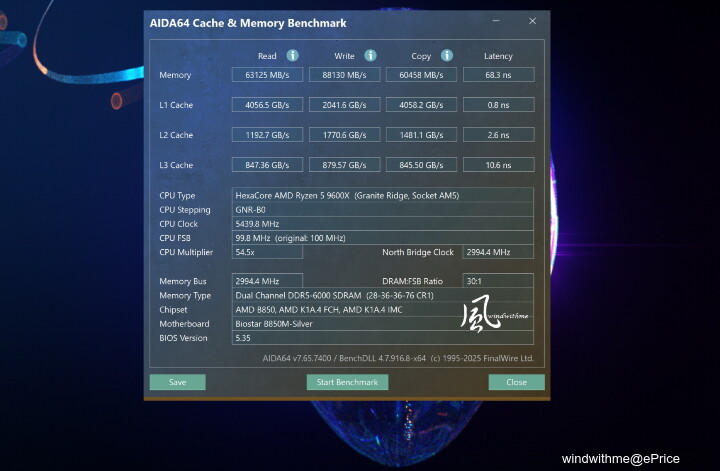
Task: Click the Memory Type DDR5-6000 SDRAM field
Action: tap(382, 295)
